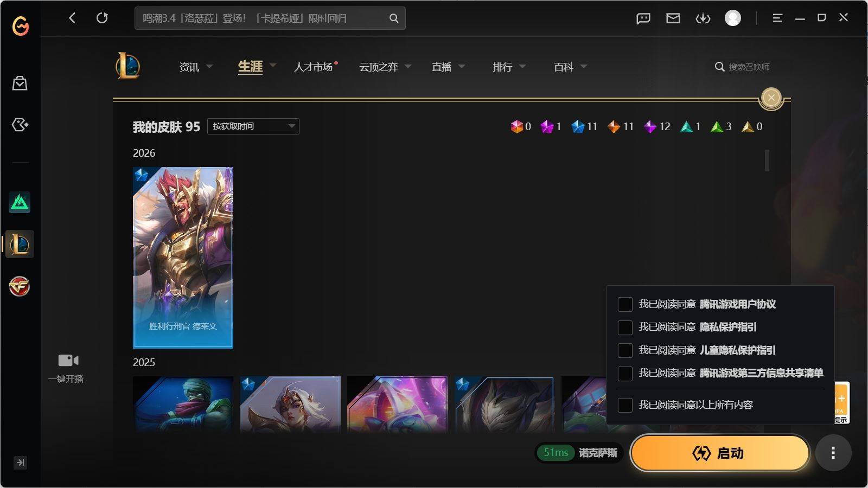Collapse the sidebar with arrow icon
Image resolution: width=868 pixels, height=488 pixels.
20,463
